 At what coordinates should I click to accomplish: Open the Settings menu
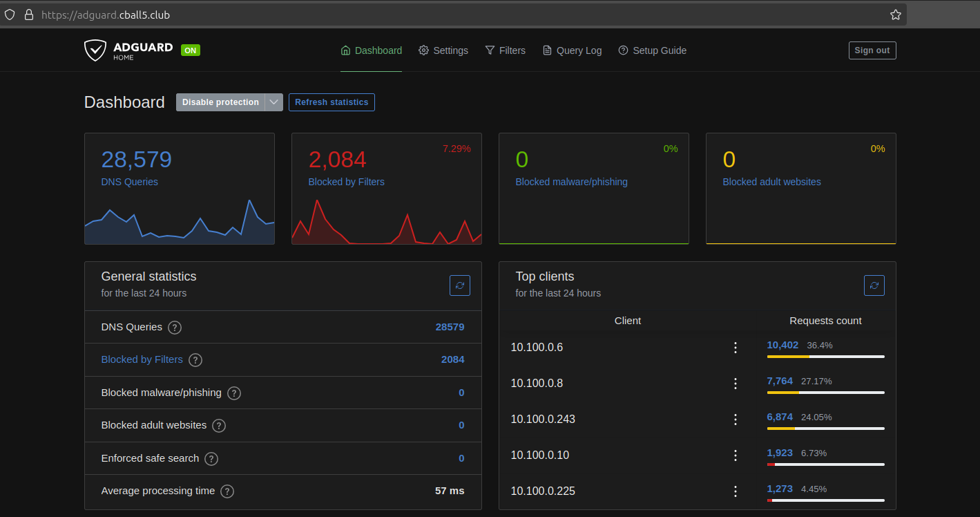[x=443, y=50]
